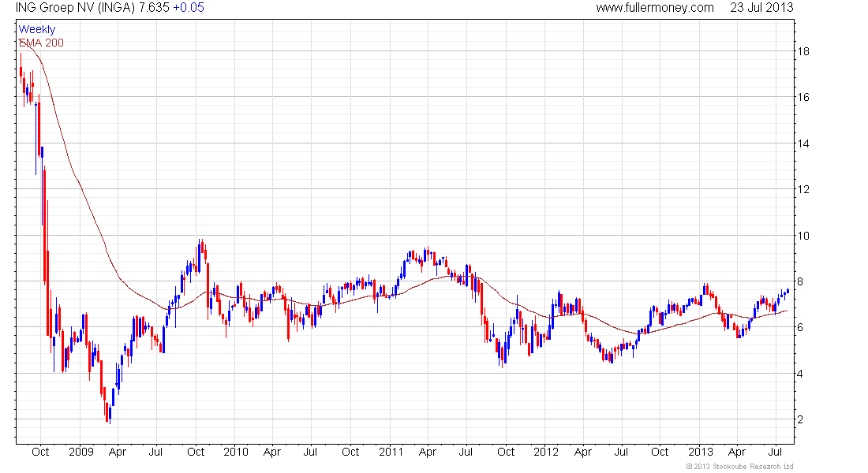Viewport: 868px width, 473px height.
Task: Click the +0.05 change value
Action: pyautogui.click(x=189, y=8)
